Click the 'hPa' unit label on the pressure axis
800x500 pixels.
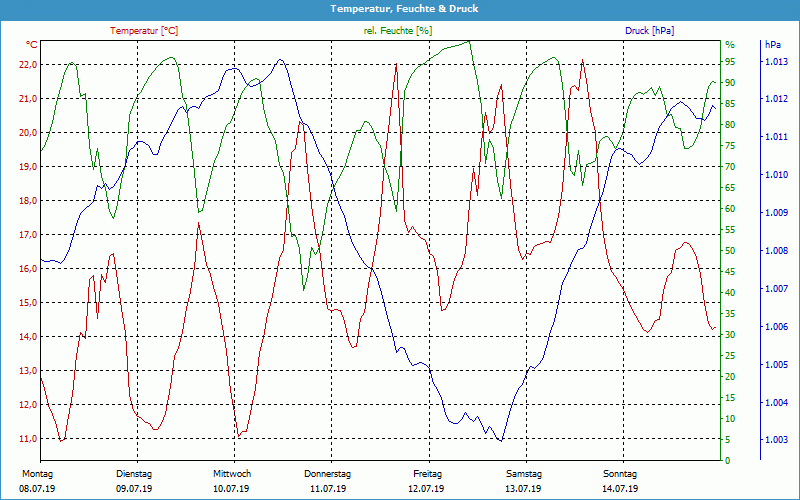point(772,45)
